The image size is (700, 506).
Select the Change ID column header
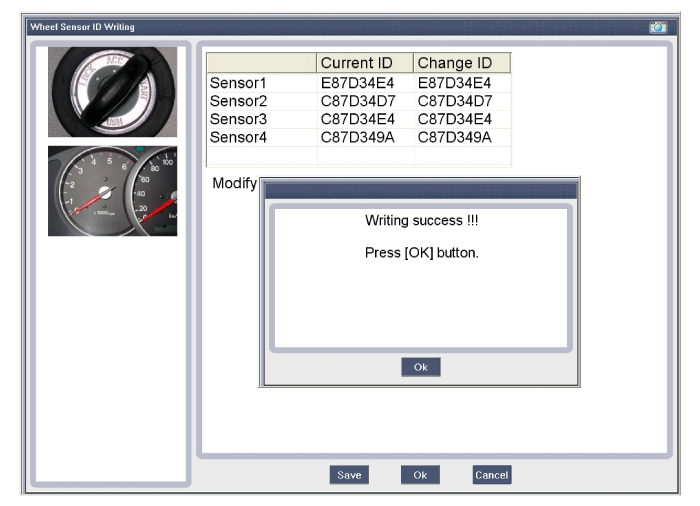pos(461,63)
